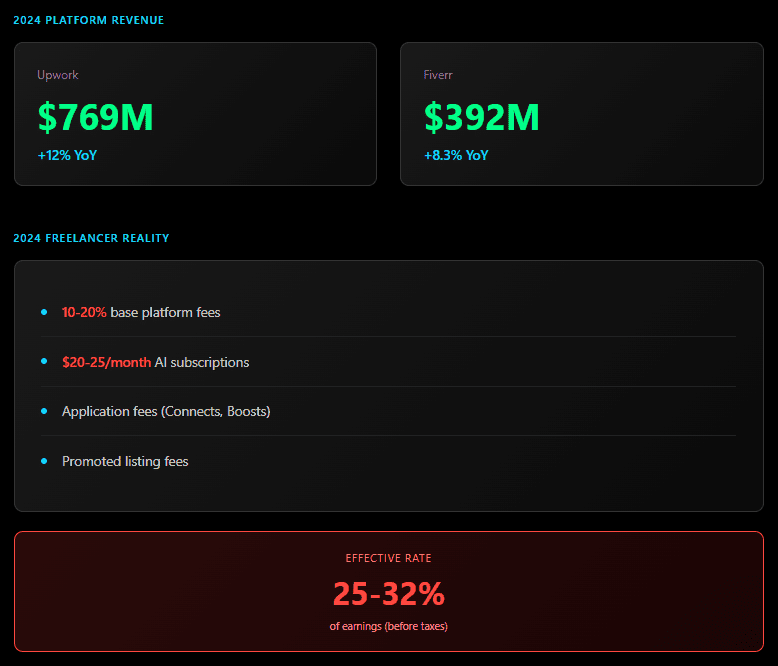The image size is (778, 666).
Task: Click the $769M revenue figure
Action: coord(96,117)
